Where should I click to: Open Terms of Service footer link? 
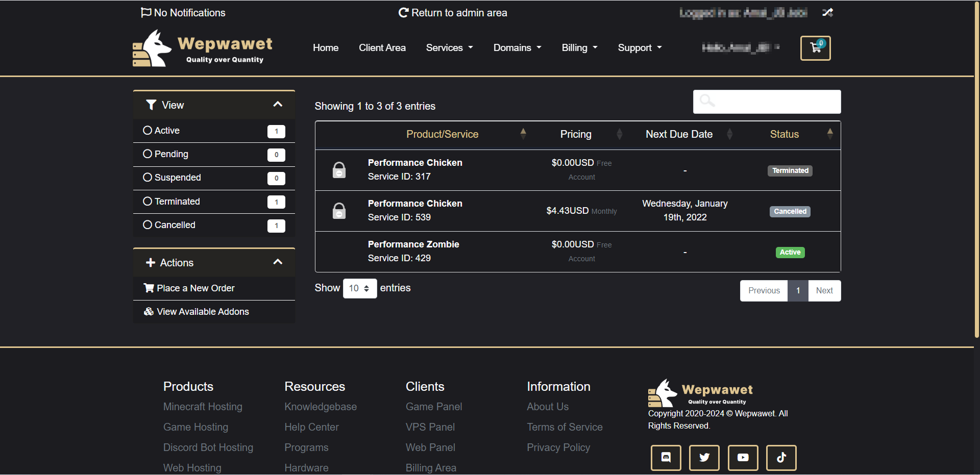coord(565,427)
